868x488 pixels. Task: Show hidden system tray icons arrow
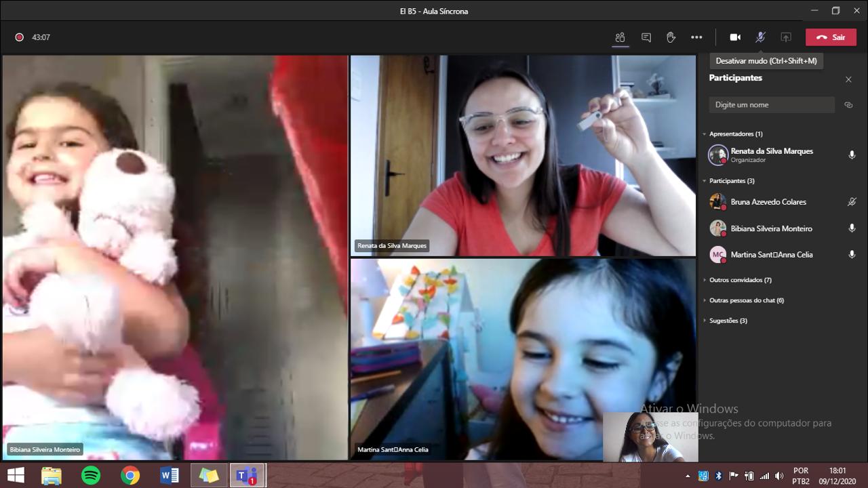pyautogui.click(x=688, y=476)
